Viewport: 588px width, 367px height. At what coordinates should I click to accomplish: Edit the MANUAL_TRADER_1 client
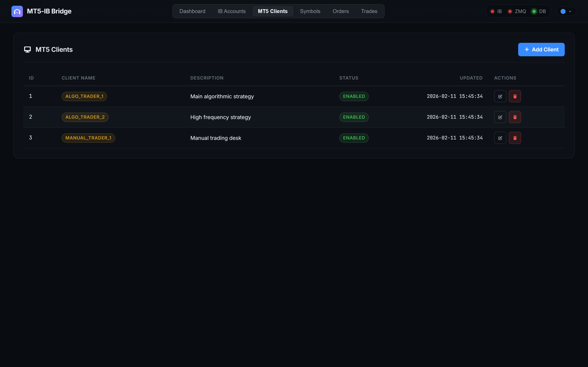(x=500, y=138)
